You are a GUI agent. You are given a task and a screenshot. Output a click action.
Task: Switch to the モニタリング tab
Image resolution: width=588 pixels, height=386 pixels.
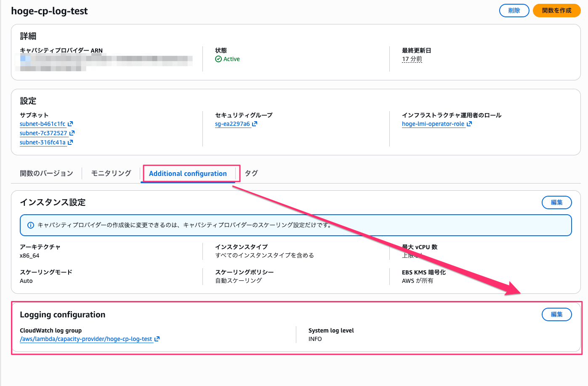(x=111, y=173)
